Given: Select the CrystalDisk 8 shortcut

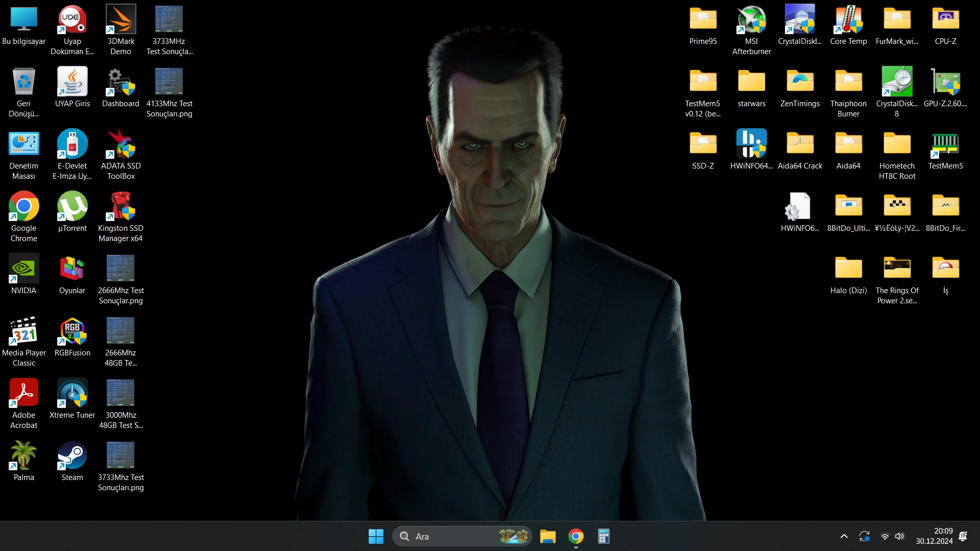Looking at the screenshot, I should click(897, 93).
